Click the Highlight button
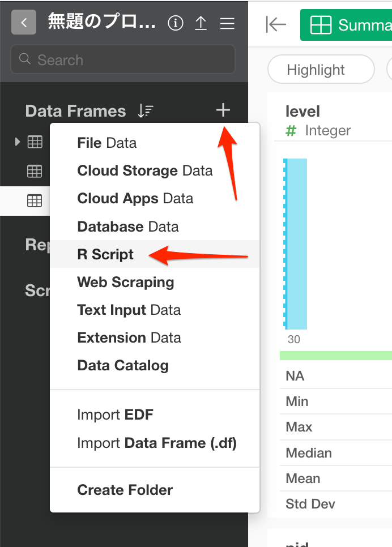Screen dimensions: 392x547 pyautogui.click(x=321, y=69)
